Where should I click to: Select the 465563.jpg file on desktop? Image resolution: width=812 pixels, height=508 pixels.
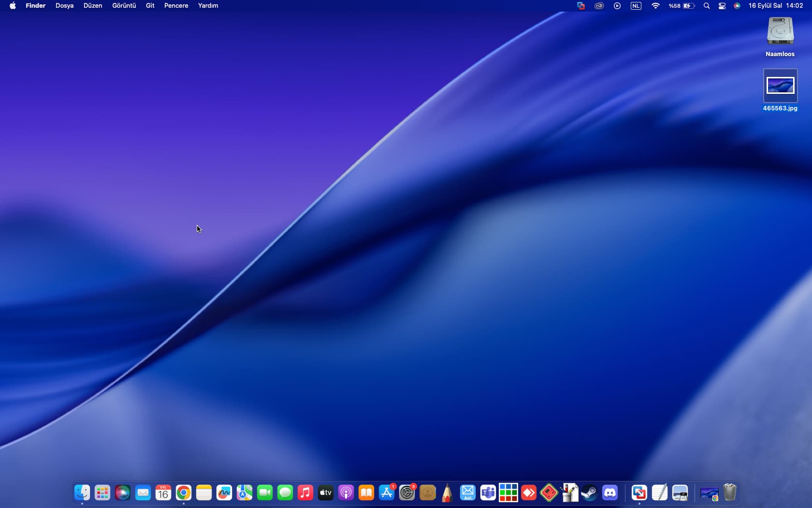tap(780, 86)
